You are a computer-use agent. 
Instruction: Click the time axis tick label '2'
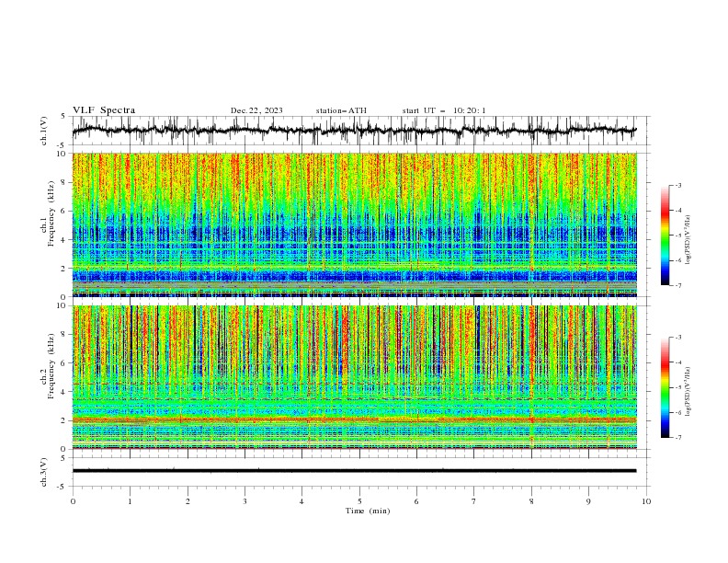tap(188, 501)
